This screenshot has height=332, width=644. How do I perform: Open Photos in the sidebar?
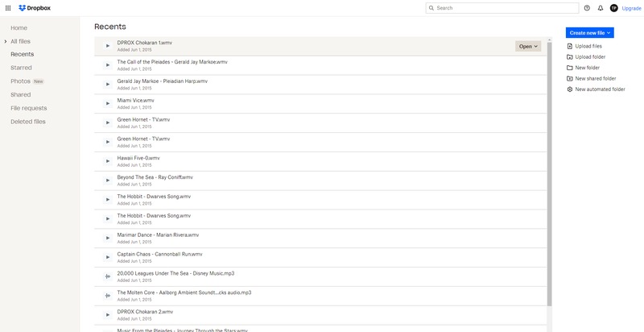(21, 81)
